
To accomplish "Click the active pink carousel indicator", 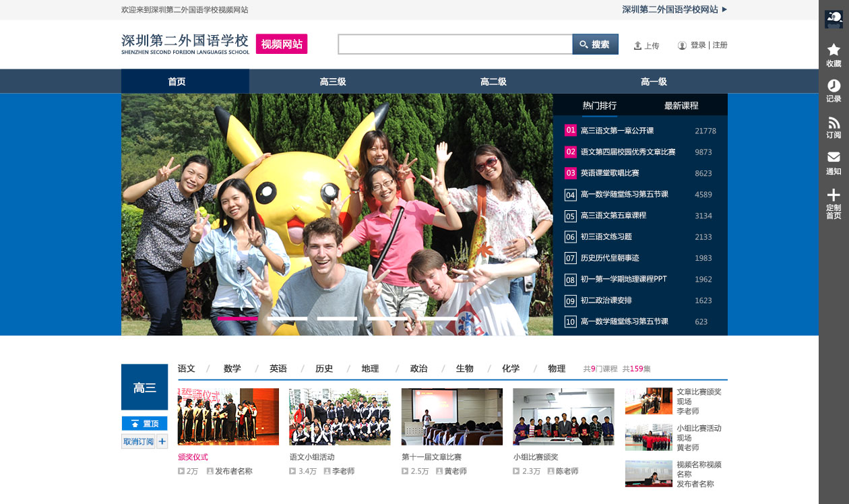I will 238,318.
